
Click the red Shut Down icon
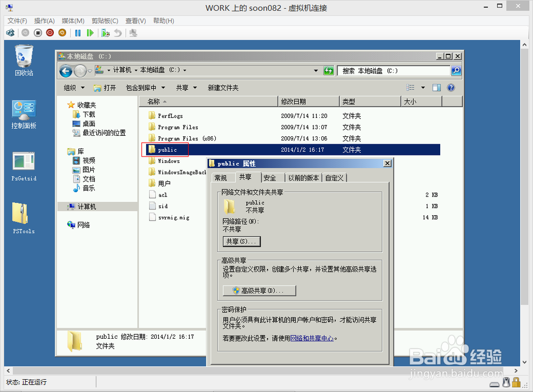tap(50, 33)
